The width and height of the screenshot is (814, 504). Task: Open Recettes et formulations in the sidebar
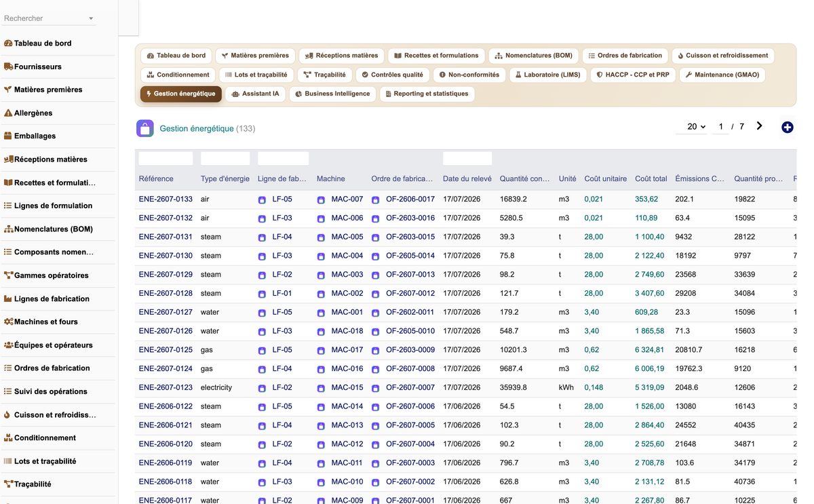point(50,182)
